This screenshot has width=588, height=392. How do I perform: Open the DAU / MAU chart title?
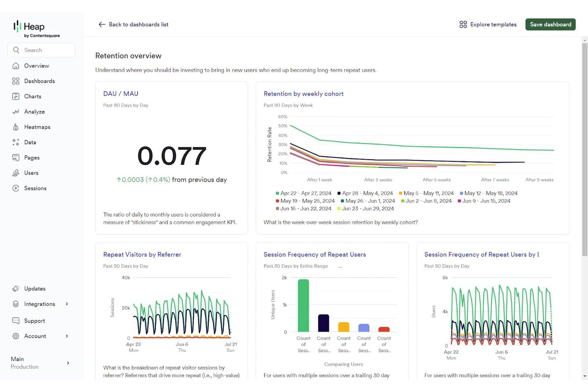pyautogui.click(x=121, y=94)
